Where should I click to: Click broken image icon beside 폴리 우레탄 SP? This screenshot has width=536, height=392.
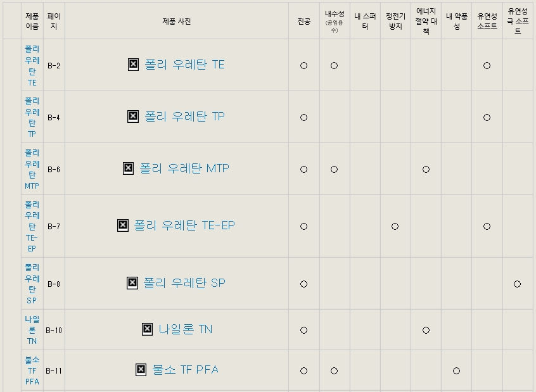(x=132, y=283)
